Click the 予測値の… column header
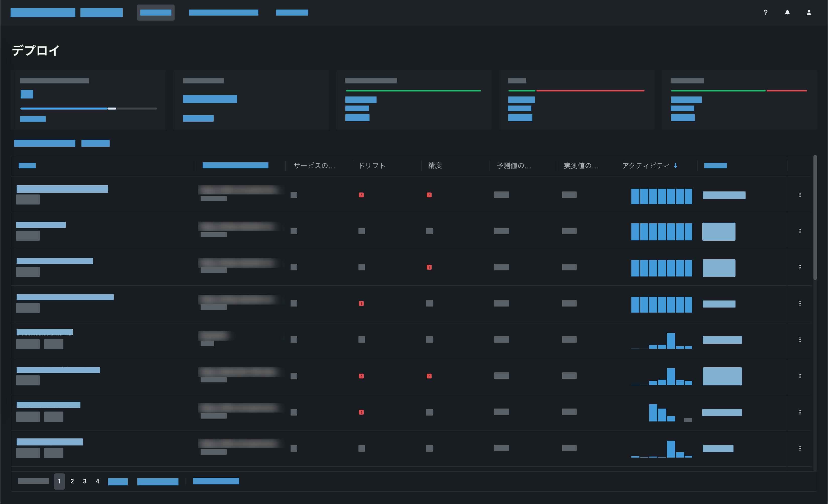This screenshot has width=828, height=504. [x=514, y=166]
